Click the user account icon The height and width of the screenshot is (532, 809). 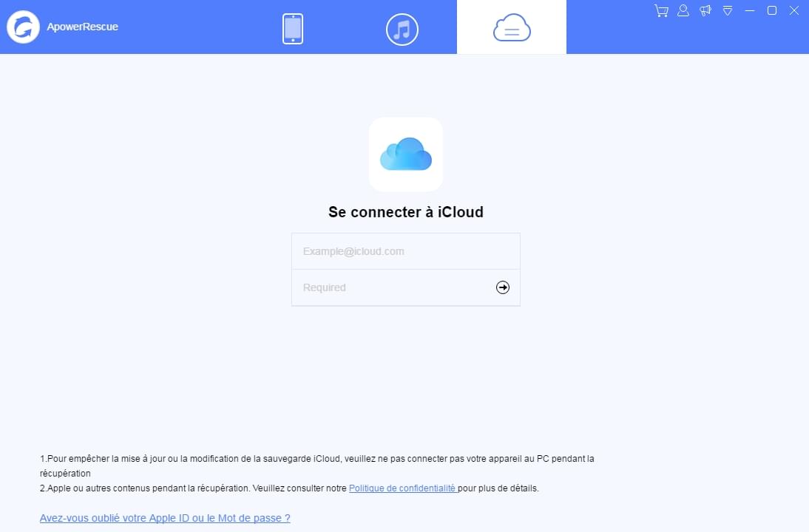pyautogui.click(x=683, y=10)
